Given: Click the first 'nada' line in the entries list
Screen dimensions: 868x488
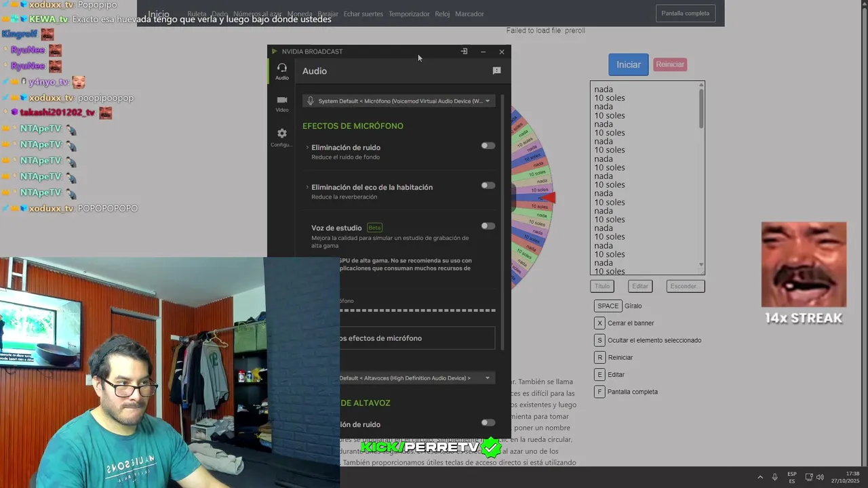Looking at the screenshot, I should click(x=604, y=89).
